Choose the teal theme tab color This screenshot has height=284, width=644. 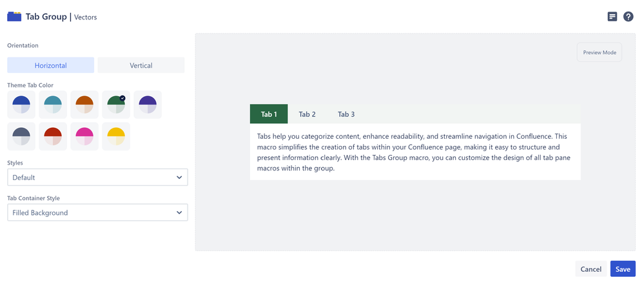(x=53, y=105)
